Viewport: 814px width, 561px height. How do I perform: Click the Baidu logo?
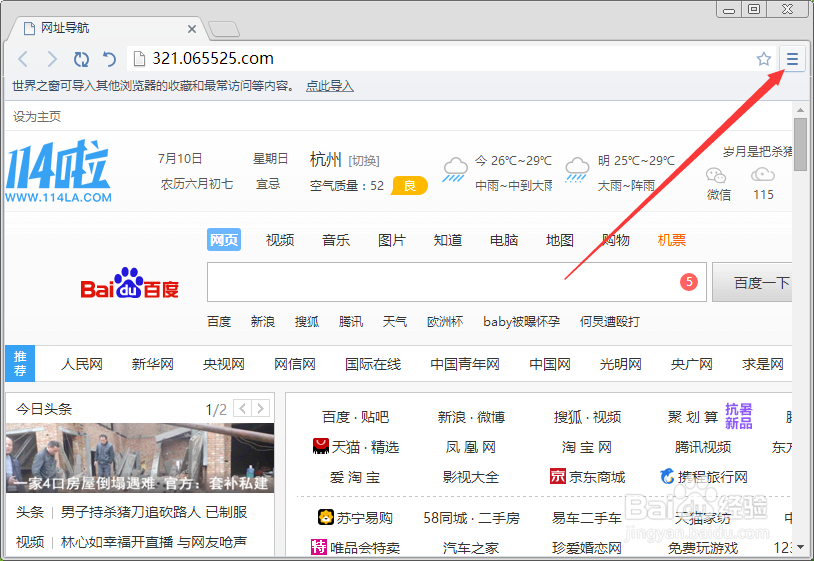tap(129, 284)
